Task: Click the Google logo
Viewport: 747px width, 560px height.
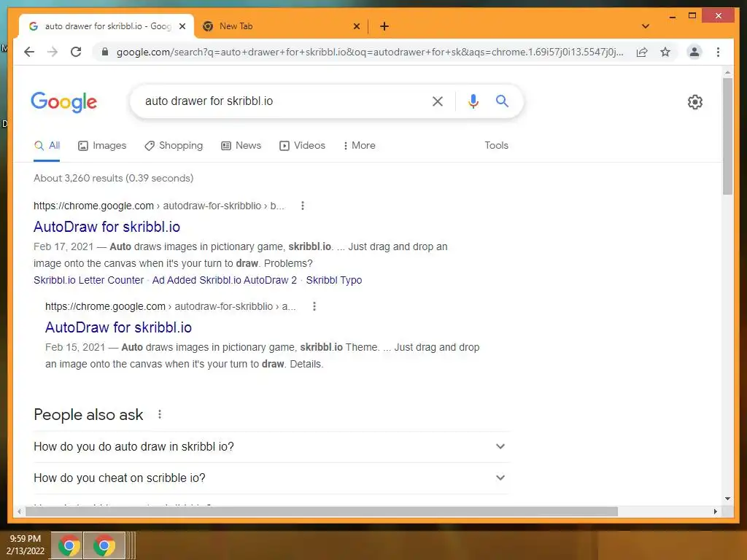Action: tap(64, 102)
